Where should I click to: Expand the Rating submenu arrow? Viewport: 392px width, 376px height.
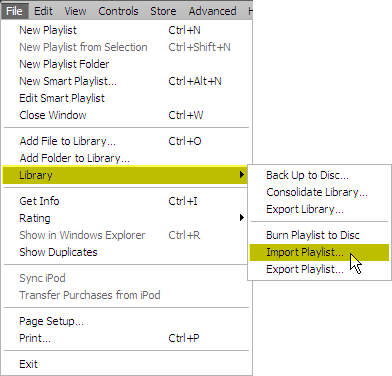(242, 218)
